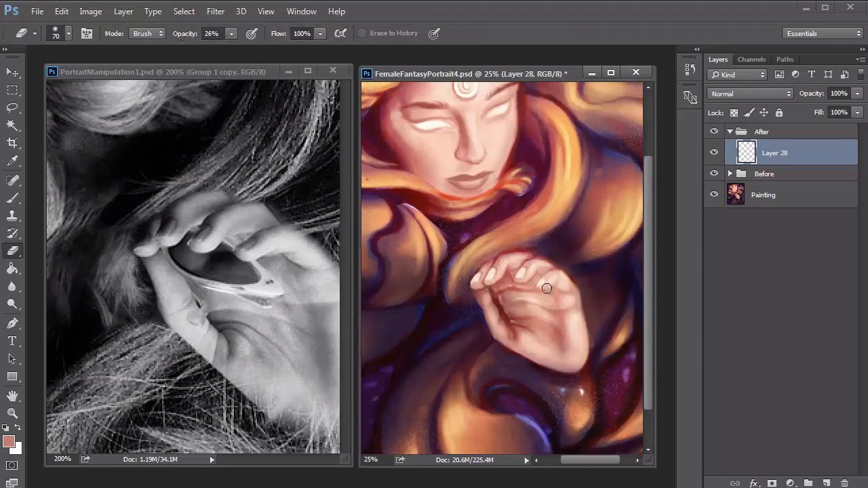Screen dimensions: 868x488
Task: Click the foreground color swatch
Action: (8, 441)
